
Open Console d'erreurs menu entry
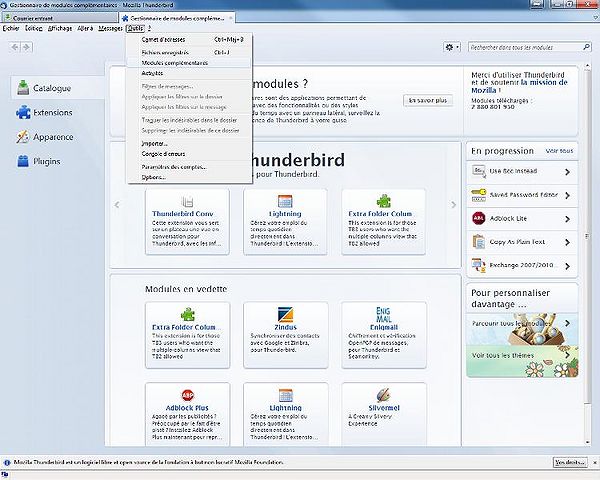pyautogui.click(x=189, y=154)
